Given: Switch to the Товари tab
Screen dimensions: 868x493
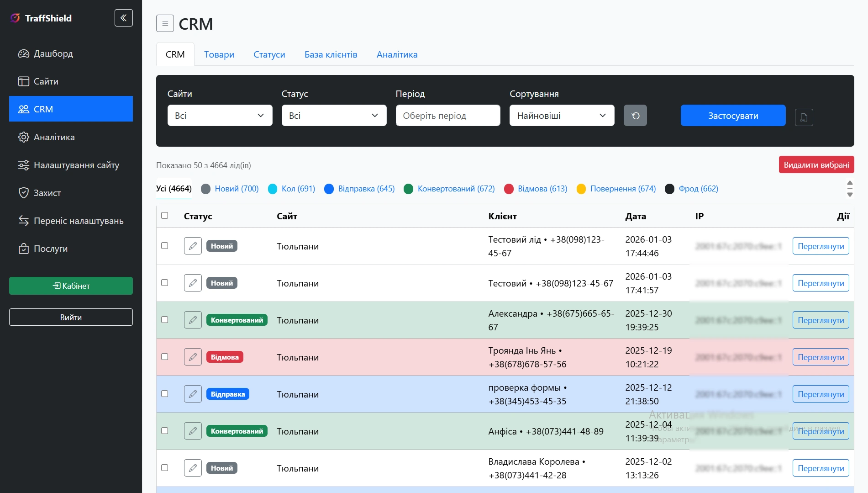Looking at the screenshot, I should (x=219, y=54).
